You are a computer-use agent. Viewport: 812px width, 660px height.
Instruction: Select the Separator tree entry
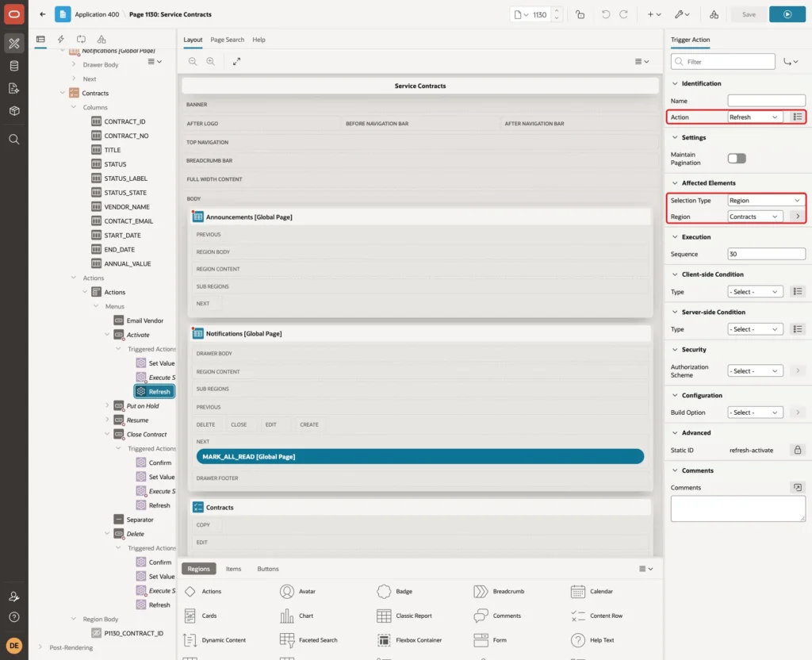pos(133,520)
